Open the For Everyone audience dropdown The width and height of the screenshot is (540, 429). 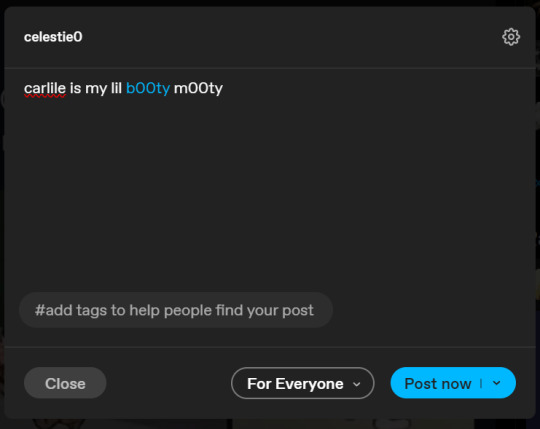[302, 383]
